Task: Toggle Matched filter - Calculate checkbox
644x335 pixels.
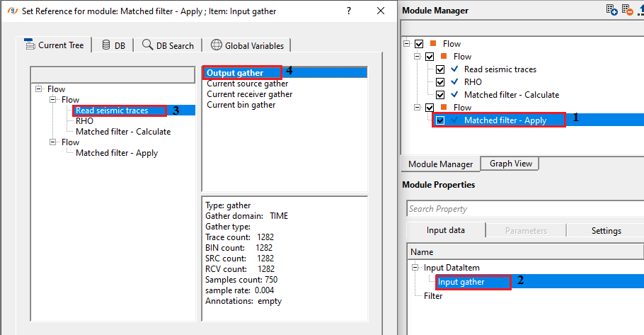Action: pos(440,95)
